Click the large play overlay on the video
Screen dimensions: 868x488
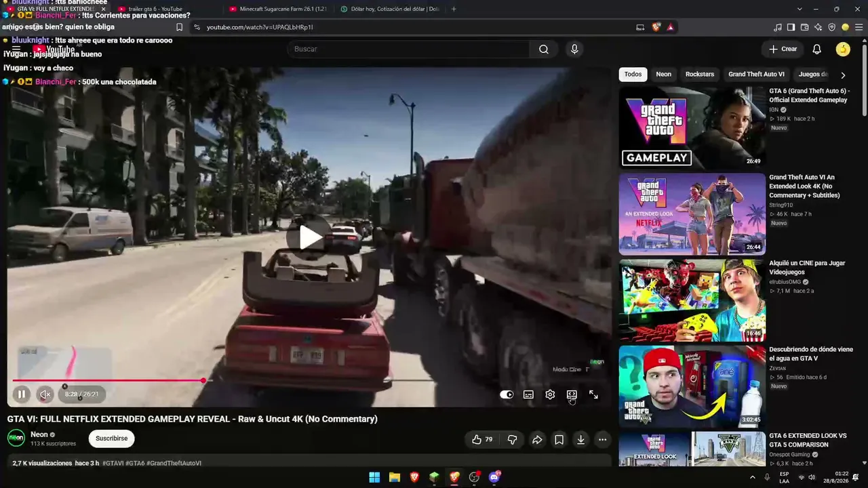click(309, 237)
